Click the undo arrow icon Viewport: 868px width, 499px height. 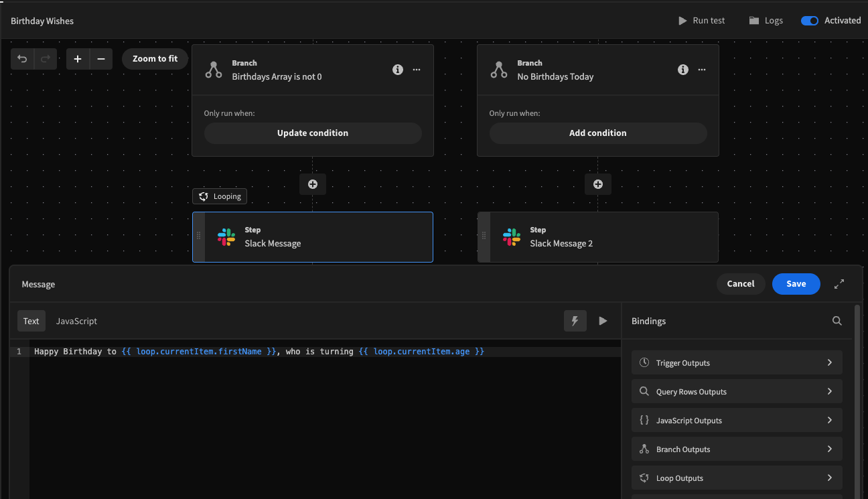point(22,59)
